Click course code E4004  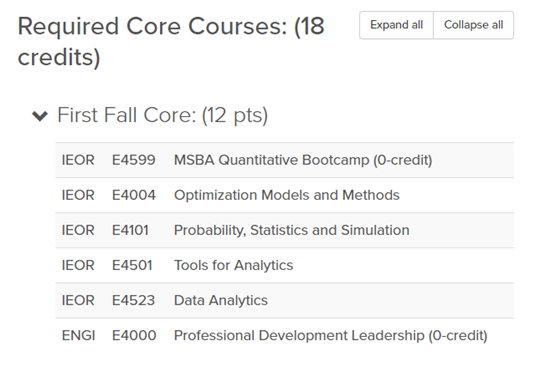tap(134, 195)
